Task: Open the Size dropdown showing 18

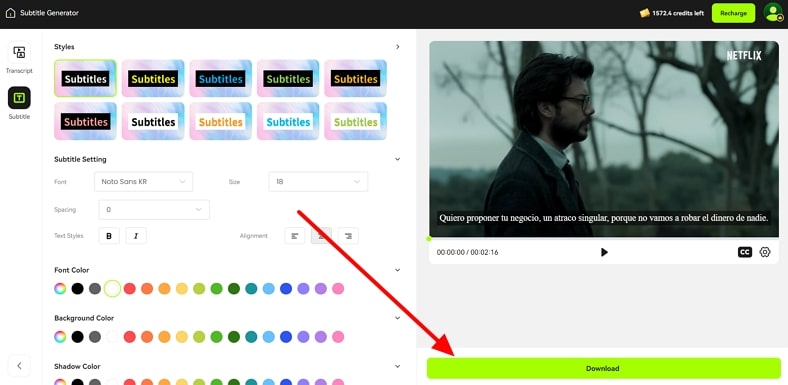Action: click(318, 181)
